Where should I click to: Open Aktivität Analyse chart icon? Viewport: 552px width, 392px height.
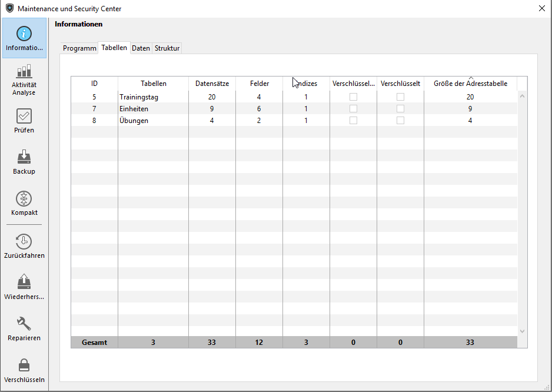click(24, 72)
